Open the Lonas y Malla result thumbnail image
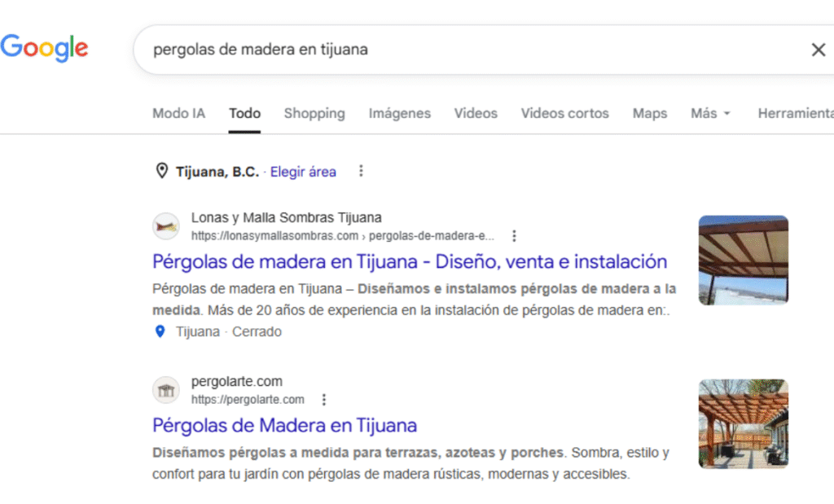Image resolution: width=834 pixels, height=504 pixels. tap(743, 260)
